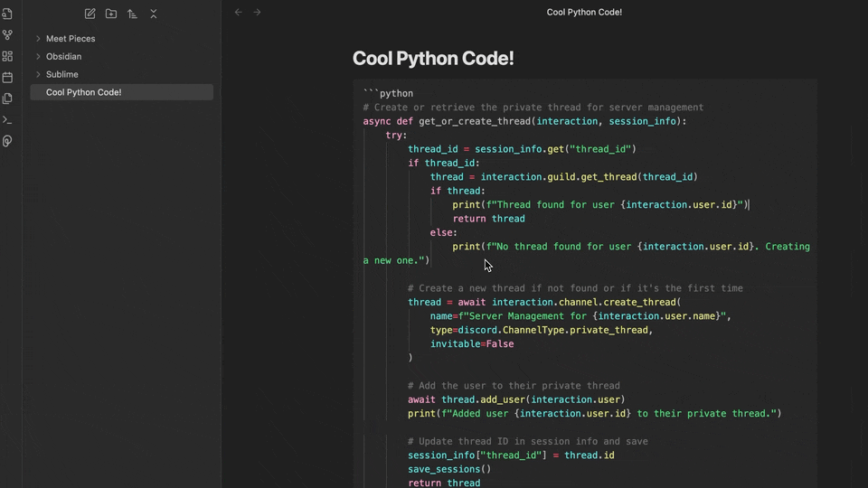
Task: Click the name=f"Server Management for" line
Action: click(x=580, y=316)
